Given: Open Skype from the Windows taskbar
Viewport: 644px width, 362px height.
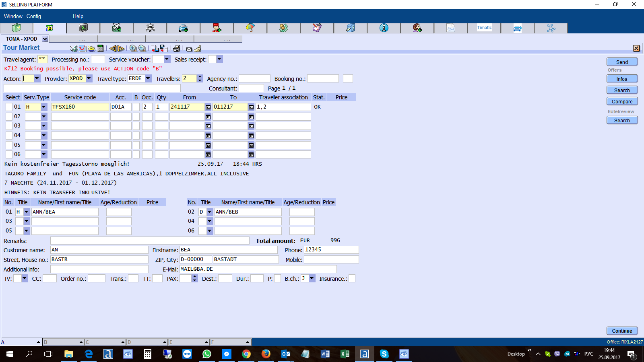Looking at the screenshot, I should (384, 354).
